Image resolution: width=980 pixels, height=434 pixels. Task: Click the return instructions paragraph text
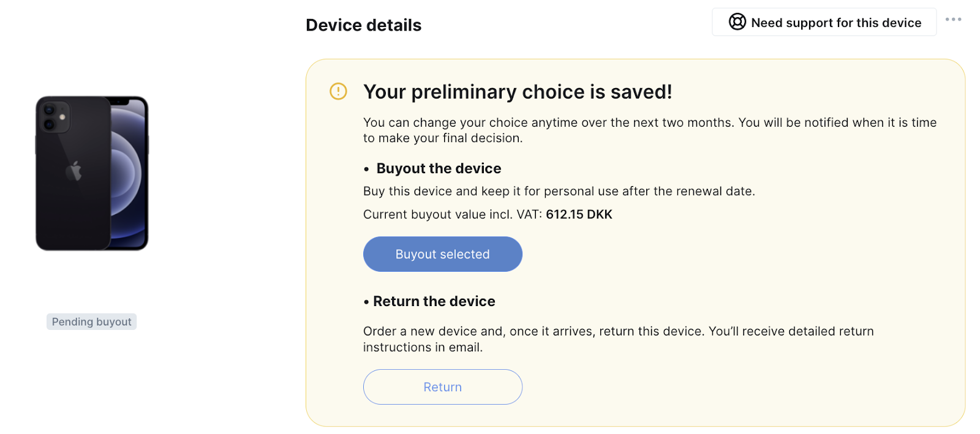pos(619,339)
